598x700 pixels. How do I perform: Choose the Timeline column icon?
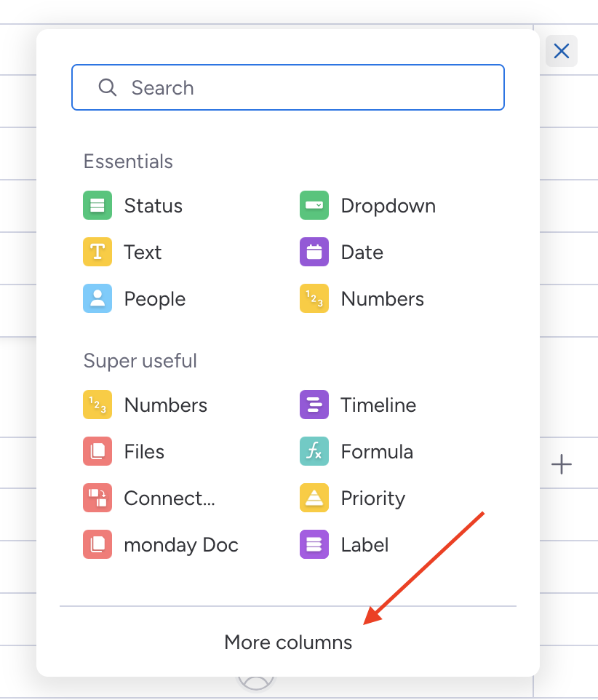314,405
